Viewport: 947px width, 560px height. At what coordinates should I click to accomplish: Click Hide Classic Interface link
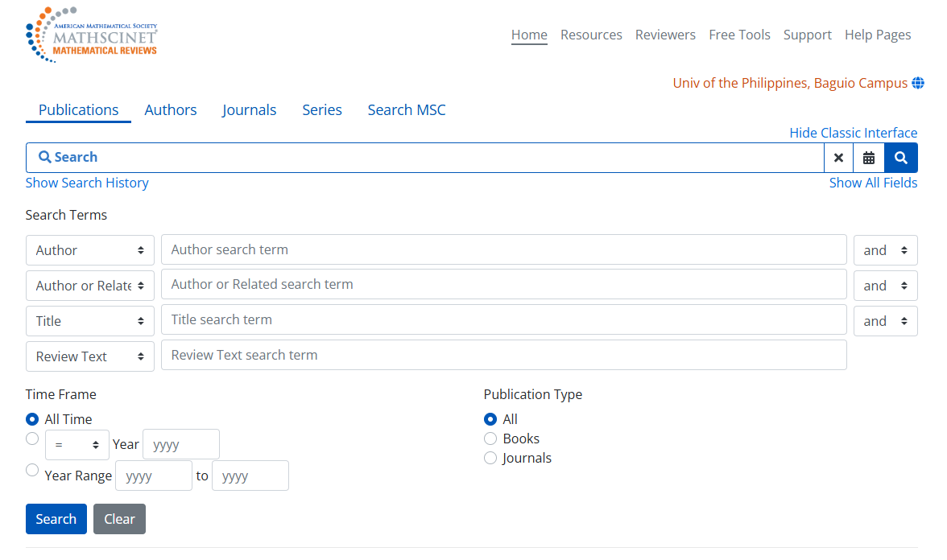pos(853,133)
